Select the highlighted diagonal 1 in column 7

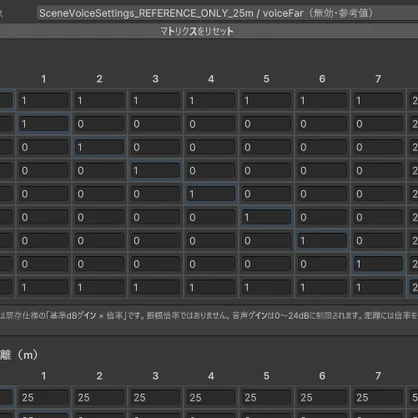[x=378, y=264]
